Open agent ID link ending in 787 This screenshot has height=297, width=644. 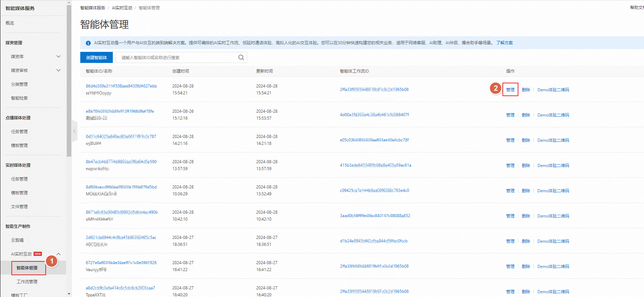[x=121, y=136]
